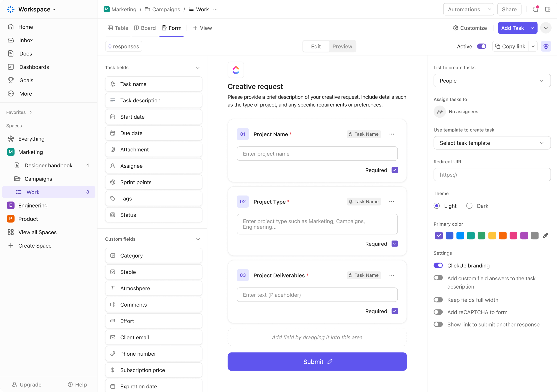Click the form settings gear icon
The height and width of the screenshot is (392, 557).
point(546,46)
